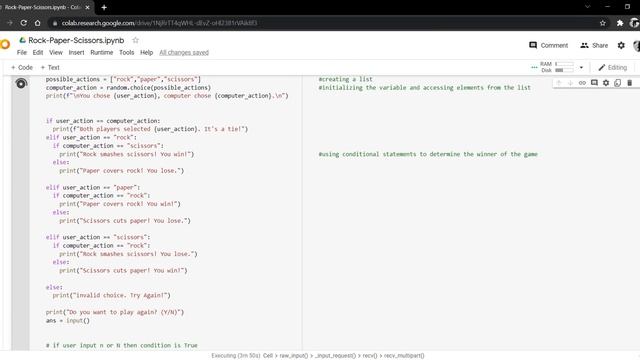Image resolution: width=640 pixels, height=360 pixels.
Task: Open the Runtime menu
Action: click(102, 53)
